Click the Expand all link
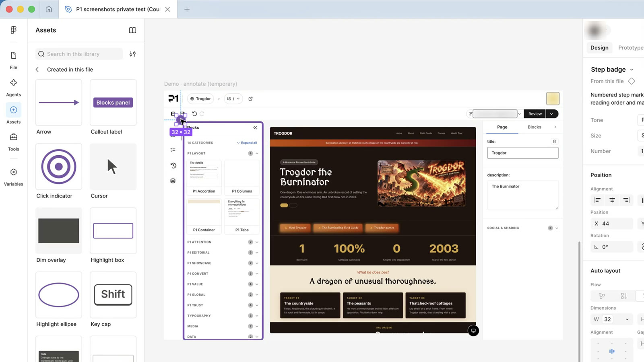 point(247,143)
